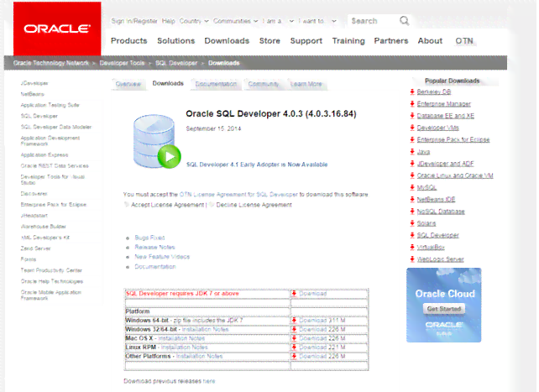Open the Communities dropdown
This screenshot has height=392, width=539.
[x=235, y=21]
